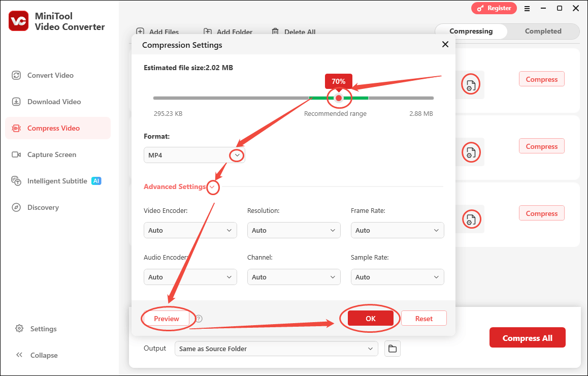Click the MiniTool Video Converter logo icon
This screenshot has width=588, height=376.
point(18,21)
